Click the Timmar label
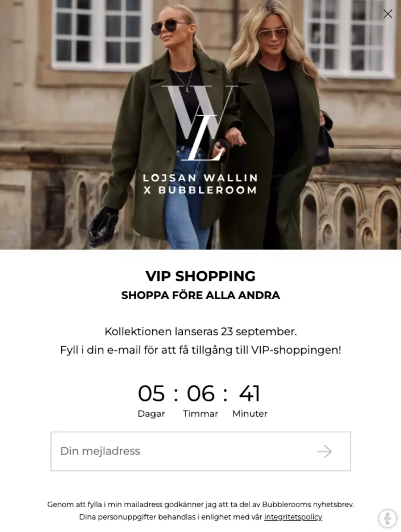This screenshot has height=532, width=401. coord(200,414)
